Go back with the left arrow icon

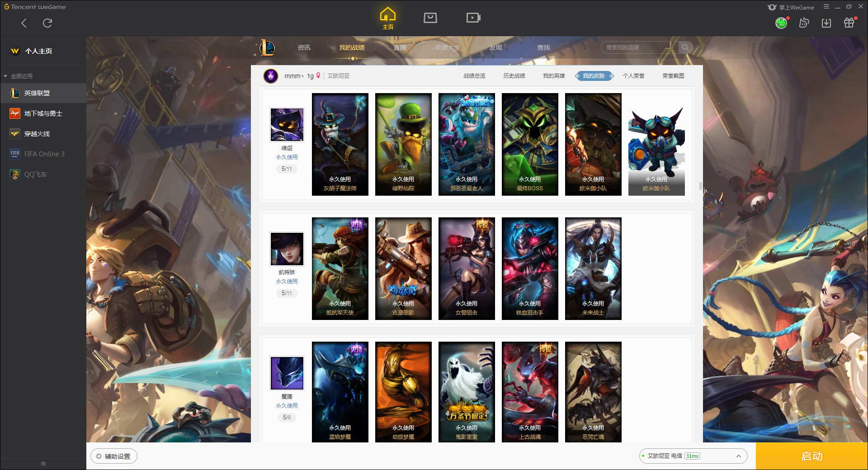pos(24,23)
